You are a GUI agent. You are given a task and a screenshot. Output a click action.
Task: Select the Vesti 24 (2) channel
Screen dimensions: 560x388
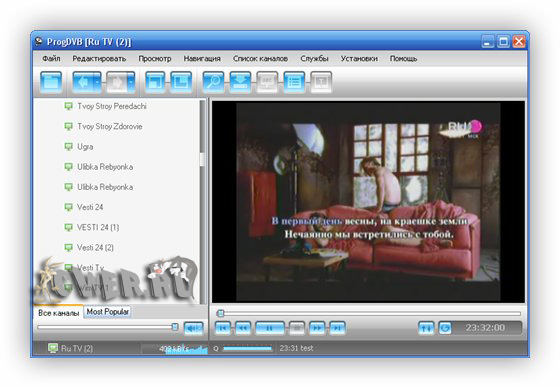(x=95, y=248)
